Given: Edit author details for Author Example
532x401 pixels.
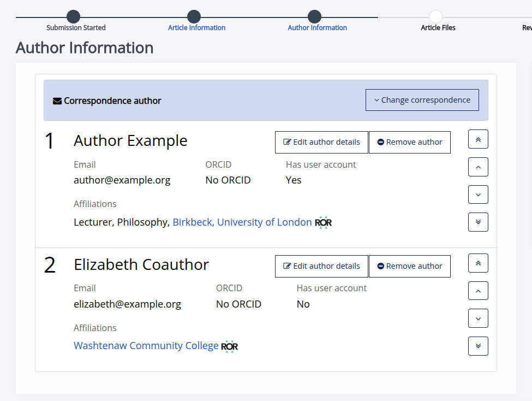Looking at the screenshot, I should tap(321, 142).
